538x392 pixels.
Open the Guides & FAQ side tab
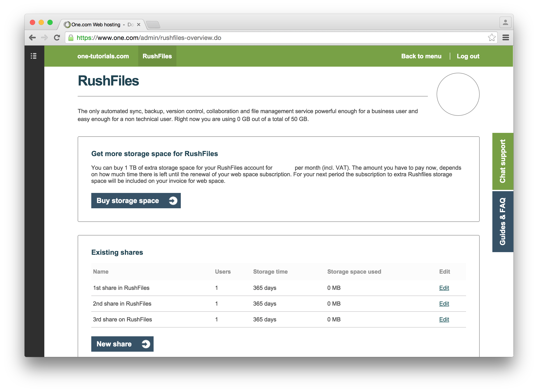point(503,221)
